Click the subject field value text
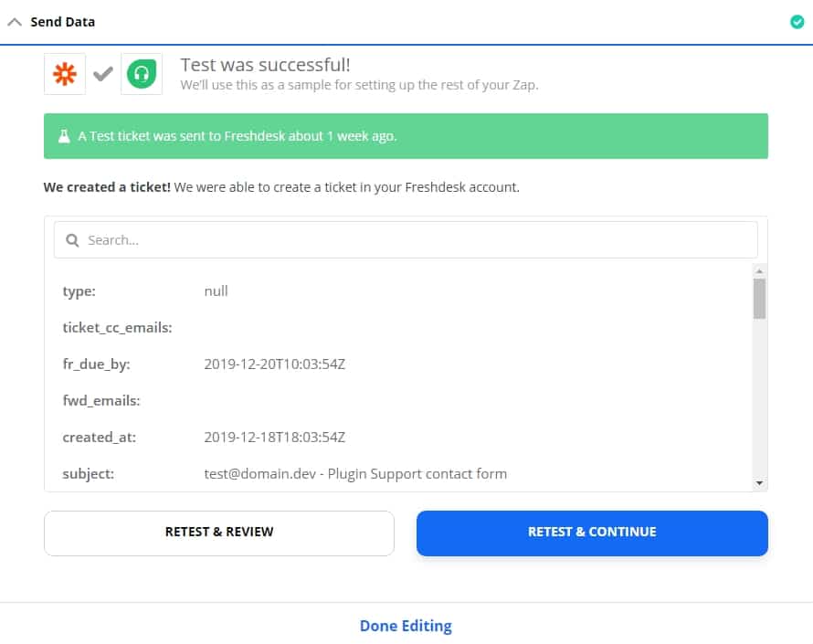This screenshot has width=813, height=644. 355,474
